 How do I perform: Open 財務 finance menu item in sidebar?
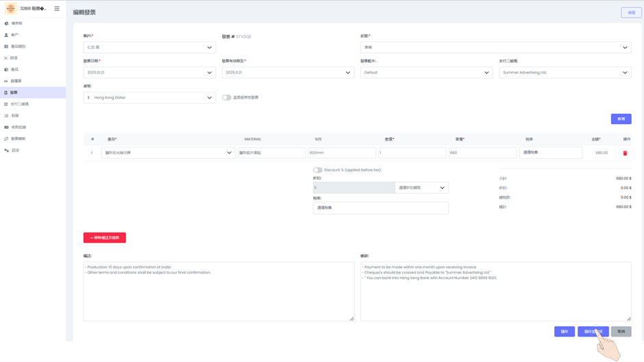pos(15,116)
